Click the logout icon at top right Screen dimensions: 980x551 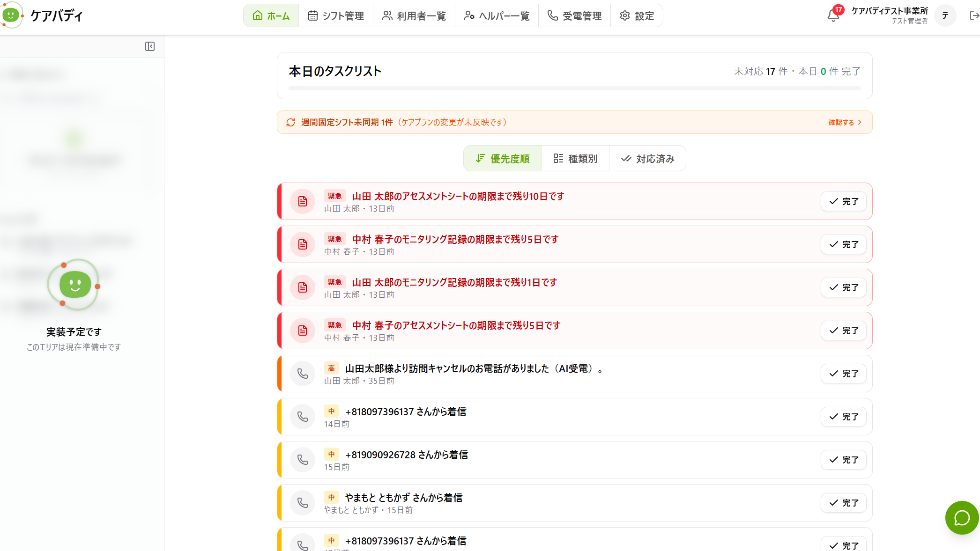click(x=974, y=16)
